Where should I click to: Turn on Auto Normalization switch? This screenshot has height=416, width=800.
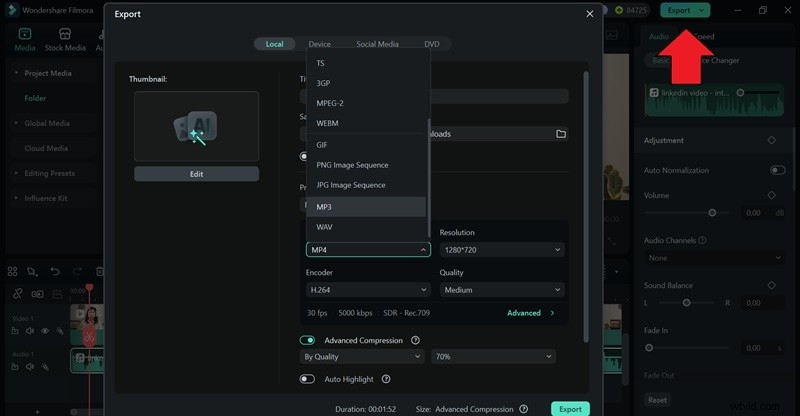(777, 170)
